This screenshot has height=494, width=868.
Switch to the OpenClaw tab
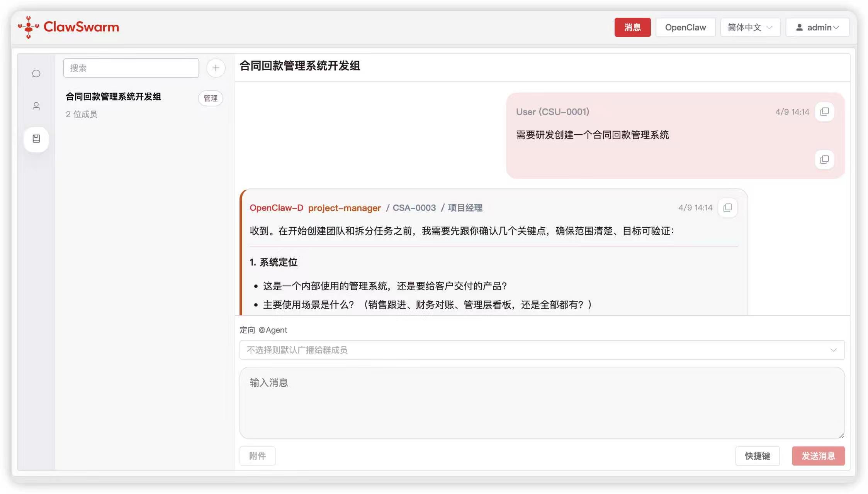click(x=685, y=27)
